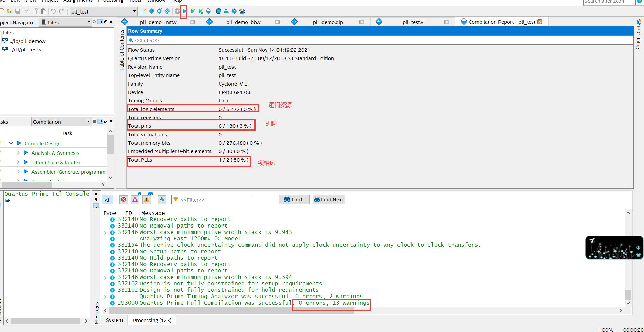644x332 pixels.
Task: Close the pll_test.v tab
Action: 447,22
